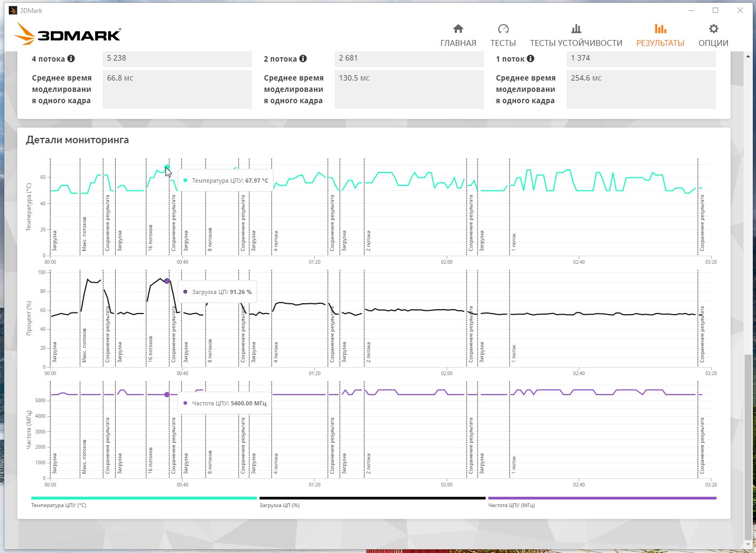
Task: Click the tooltip reading Частота ЦПУ: 5400.00 МГц
Action: 224,403
